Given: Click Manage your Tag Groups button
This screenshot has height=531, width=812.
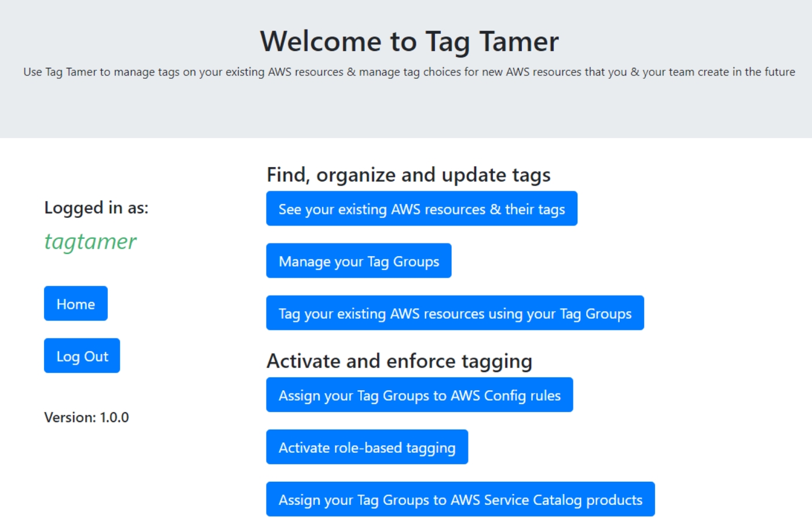Looking at the screenshot, I should [359, 261].
